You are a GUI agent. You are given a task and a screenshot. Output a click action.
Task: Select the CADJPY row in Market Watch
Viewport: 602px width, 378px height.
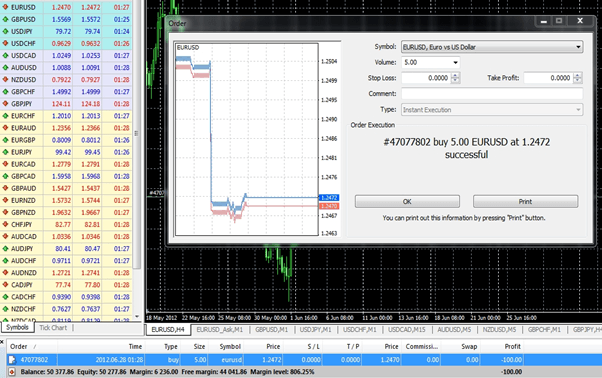point(66,285)
